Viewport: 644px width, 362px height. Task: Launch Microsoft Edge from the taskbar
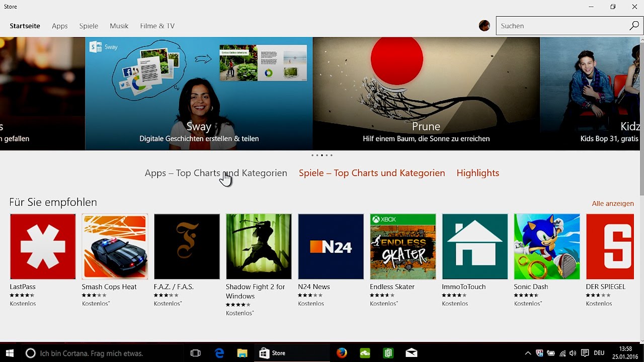(x=219, y=353)
